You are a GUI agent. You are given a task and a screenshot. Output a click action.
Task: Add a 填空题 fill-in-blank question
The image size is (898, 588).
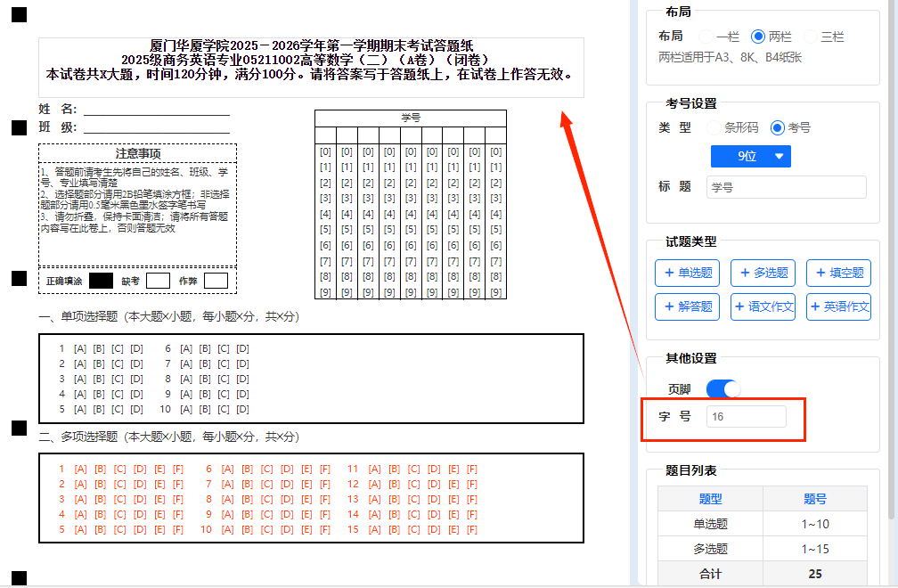tap(838, 274)
